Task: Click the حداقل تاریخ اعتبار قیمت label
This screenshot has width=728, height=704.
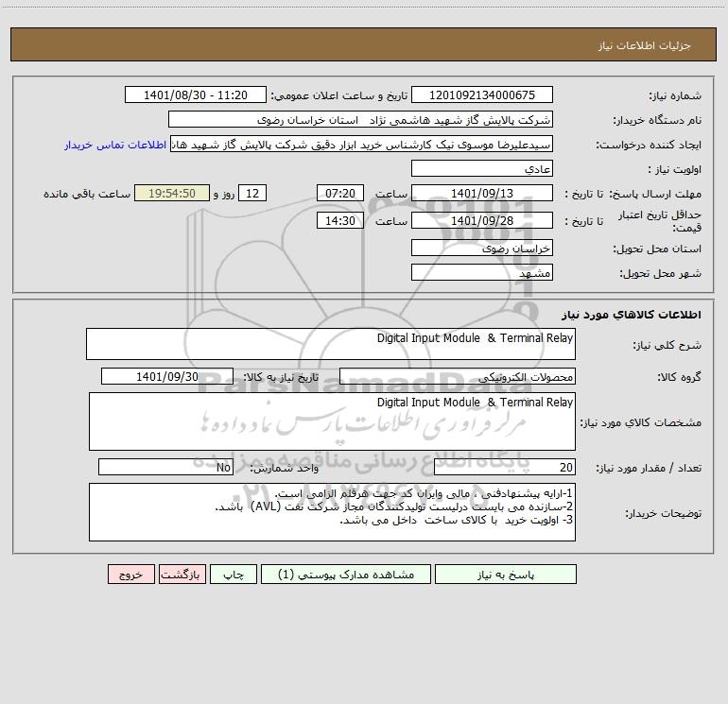Action: click(x=660, y=221)
